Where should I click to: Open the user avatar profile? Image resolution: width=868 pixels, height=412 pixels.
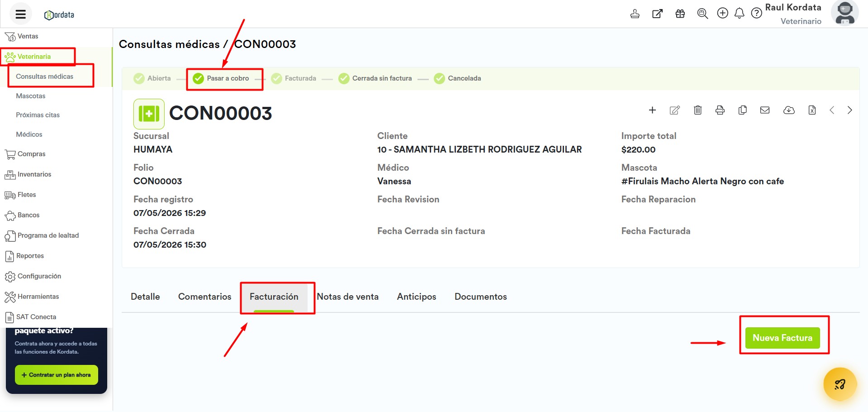tap(844, 14)
